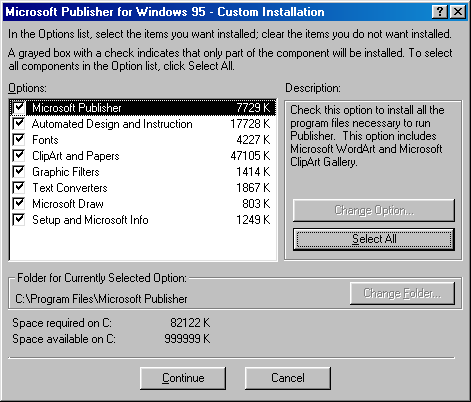Click the 1867 K size value
471x402 pixels.
(253, 188)
